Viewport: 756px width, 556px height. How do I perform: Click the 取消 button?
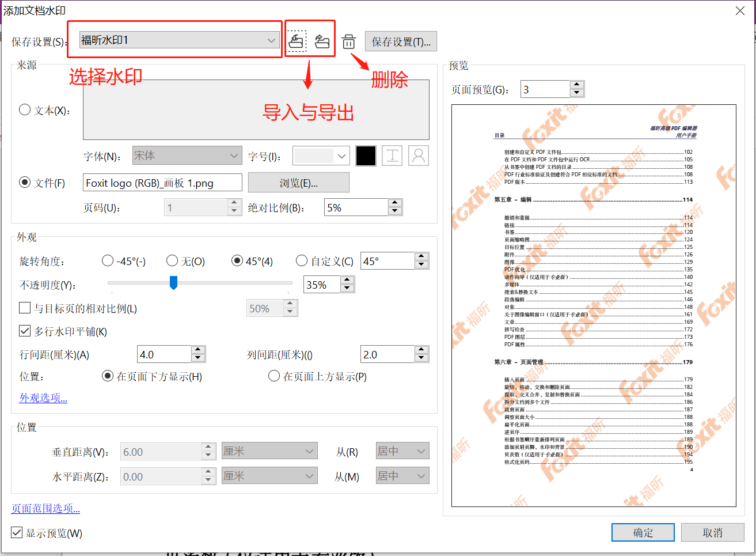pyautogui.click(x=713, y=532)
